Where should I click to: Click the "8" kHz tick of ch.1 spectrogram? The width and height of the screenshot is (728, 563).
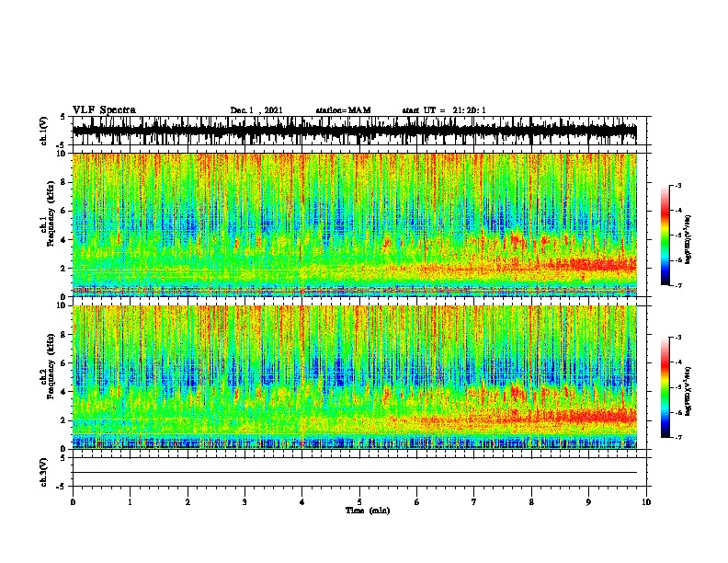(x=65, y=182)
